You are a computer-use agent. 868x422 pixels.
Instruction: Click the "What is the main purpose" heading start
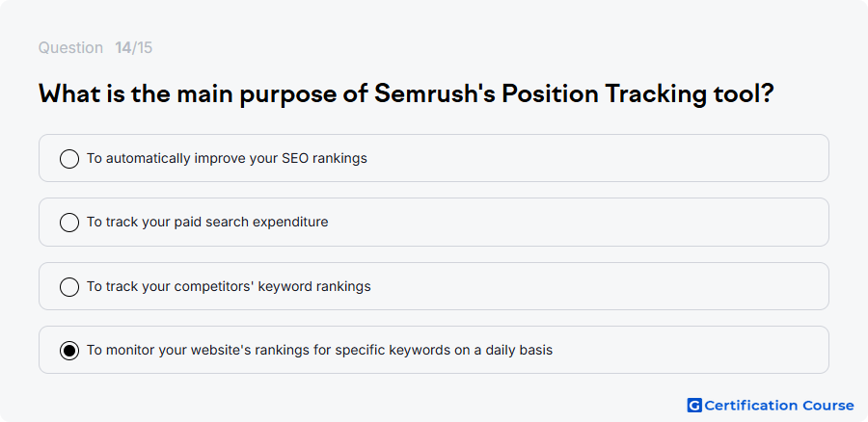click(203, 94)
